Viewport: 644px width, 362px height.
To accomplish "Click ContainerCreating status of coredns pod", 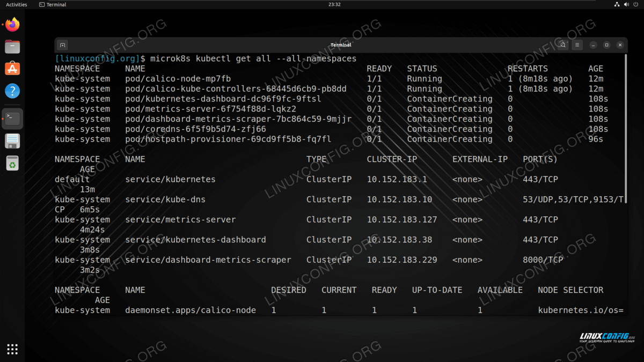I will tap(450, 129).
